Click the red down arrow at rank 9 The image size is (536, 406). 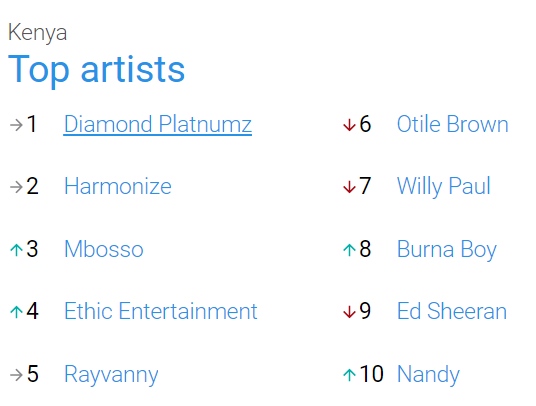pyautogui.click(x=349, y=312)
